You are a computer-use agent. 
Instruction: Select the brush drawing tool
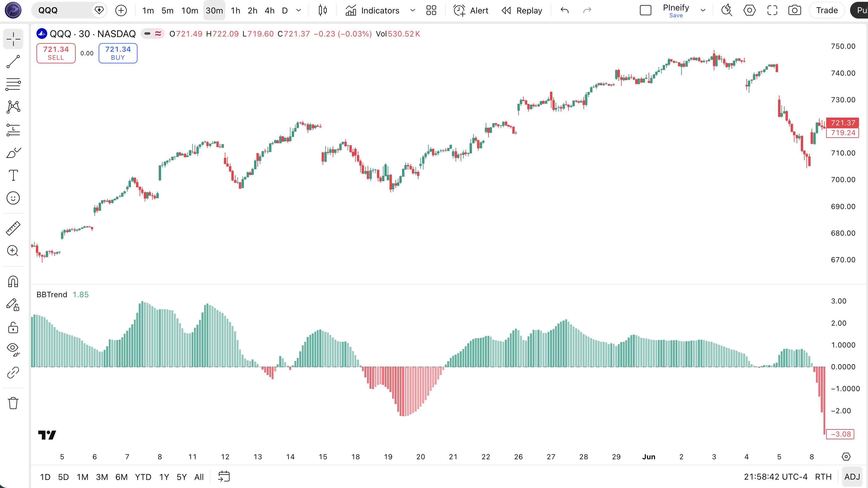[x=13, y=153]
